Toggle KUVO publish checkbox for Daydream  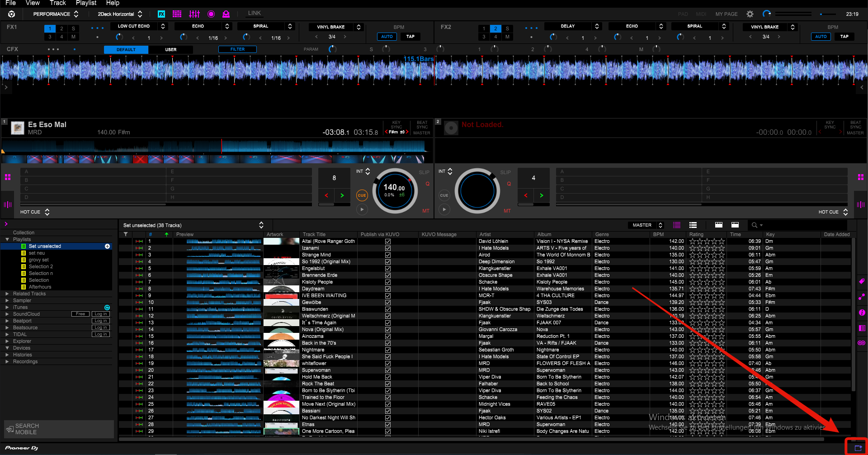pyautogui.click(x=388, y=289)
